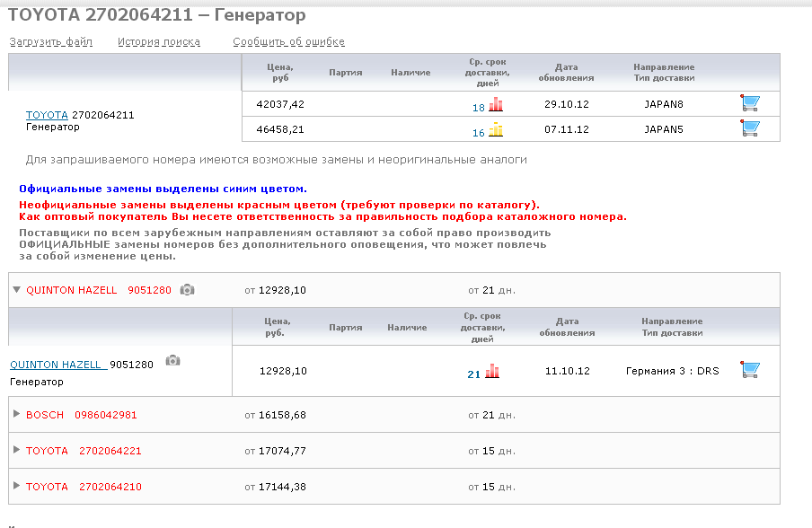Open the Загрузить файл link
Image resolution: width=812 pixels, height=528 pixels.
(x=51, y=41)
